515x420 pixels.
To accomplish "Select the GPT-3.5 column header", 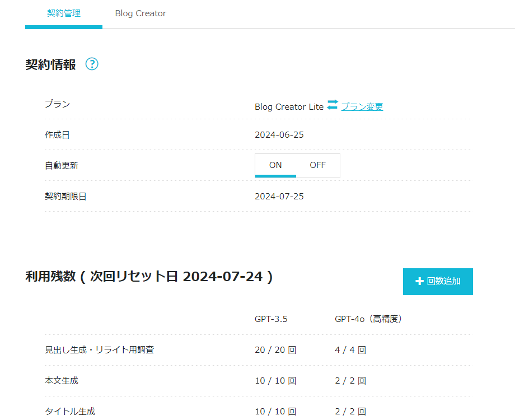I will tap(271, 319).
